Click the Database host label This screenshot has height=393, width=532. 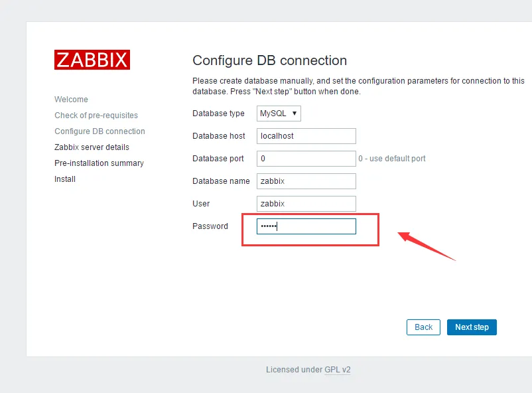click(219, 136)
